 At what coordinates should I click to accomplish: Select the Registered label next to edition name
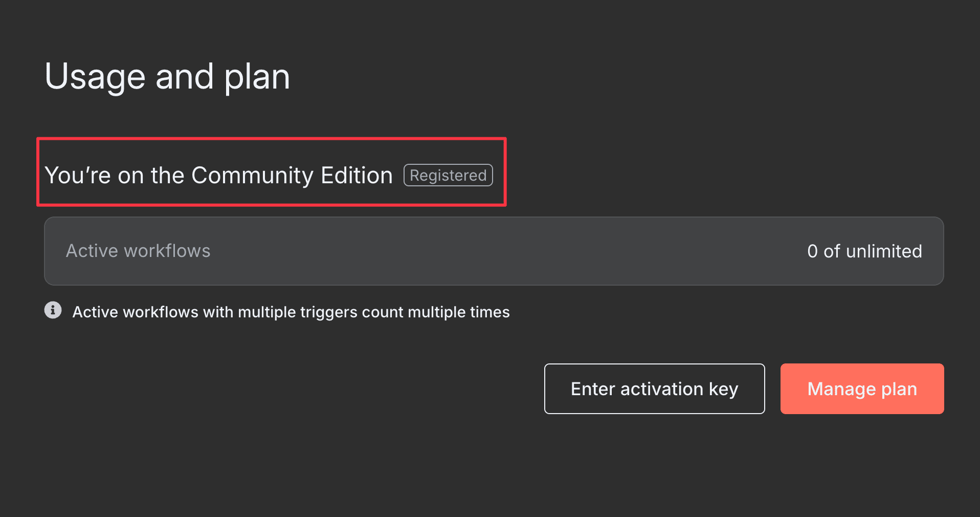coord(448,175)
